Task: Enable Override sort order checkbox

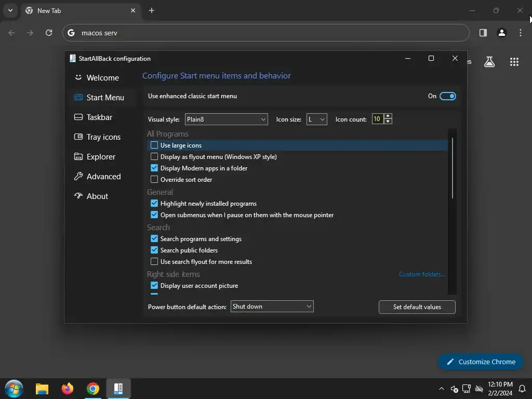Action: (x=154, y=179)
